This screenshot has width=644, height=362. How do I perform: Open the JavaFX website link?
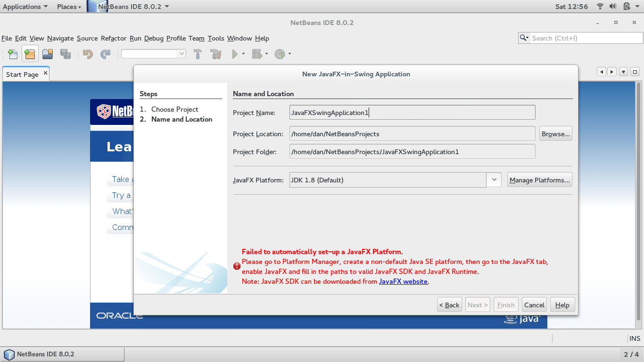point(403,281)
